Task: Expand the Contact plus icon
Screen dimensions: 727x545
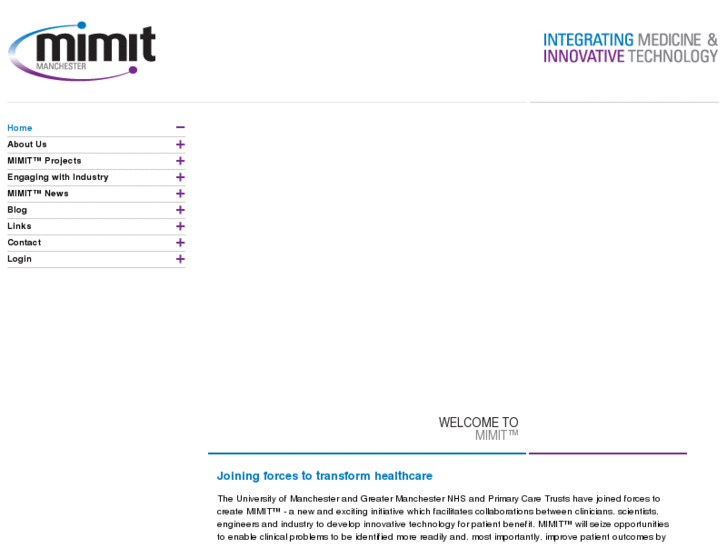Action: tap(180, 243)
